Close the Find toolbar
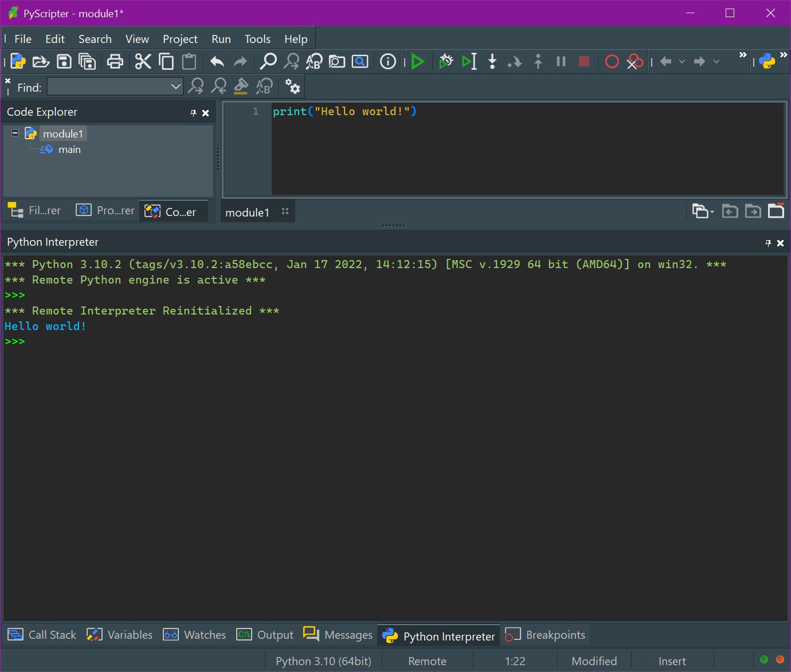791x672 pixels. (7, 81)
